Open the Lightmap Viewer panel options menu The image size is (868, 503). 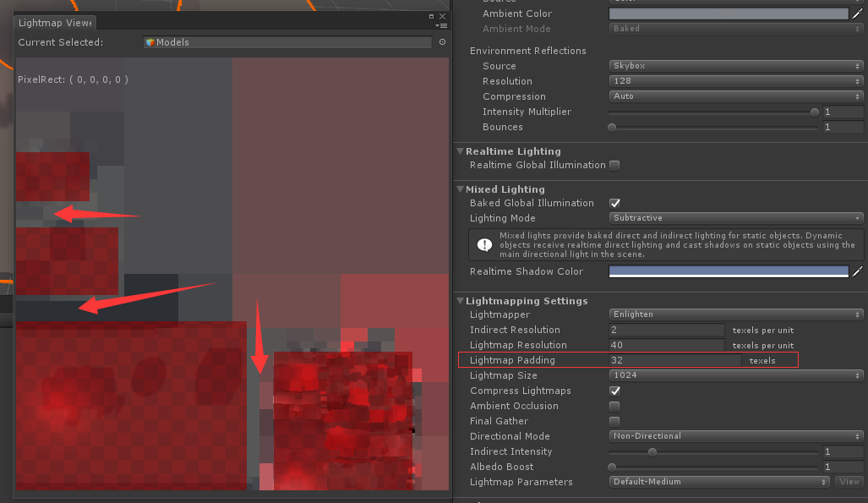point(441,25)
